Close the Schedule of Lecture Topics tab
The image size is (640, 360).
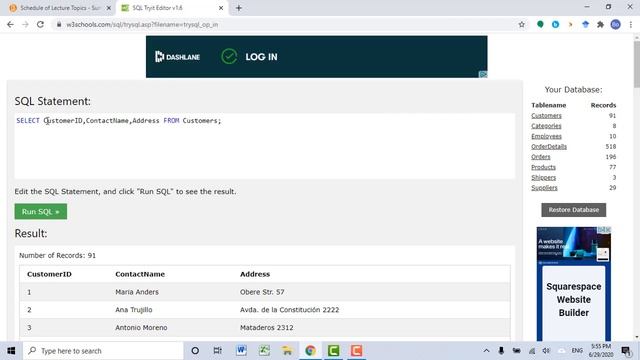click(109, 8)
